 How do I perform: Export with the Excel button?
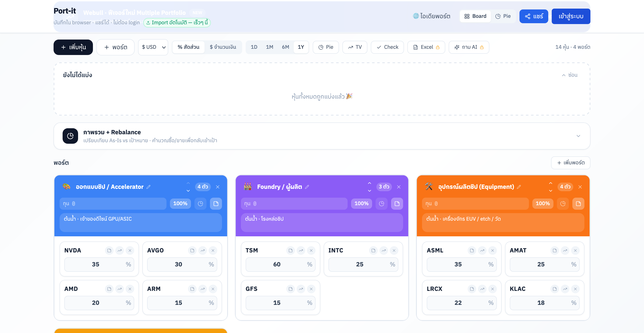[426, 47]
